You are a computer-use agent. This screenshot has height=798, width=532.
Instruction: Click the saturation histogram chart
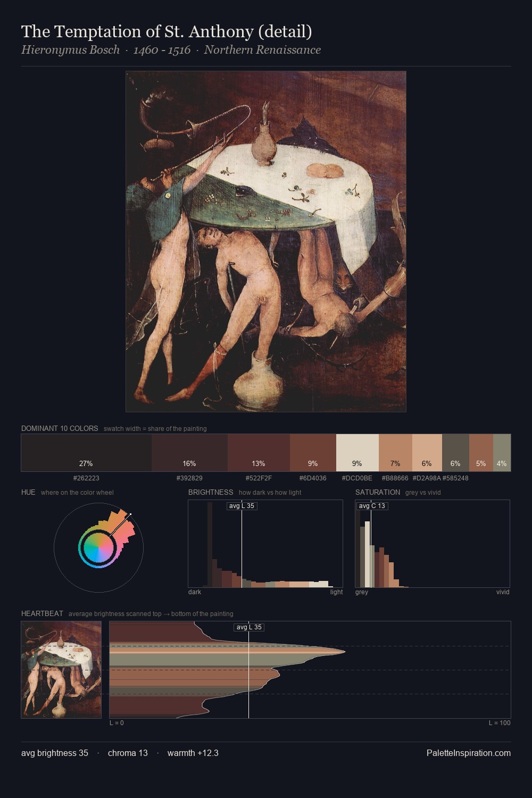[433, 544]
